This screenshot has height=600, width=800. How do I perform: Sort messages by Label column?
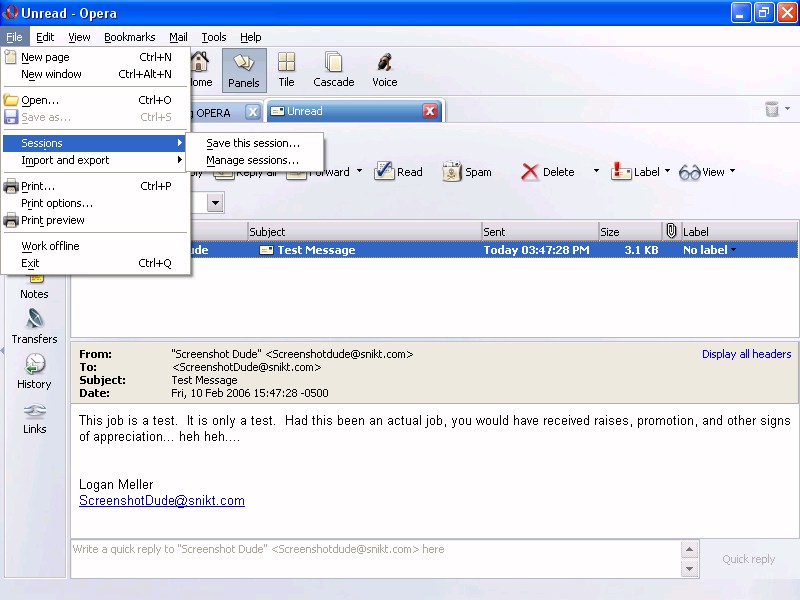click(739, 232)
